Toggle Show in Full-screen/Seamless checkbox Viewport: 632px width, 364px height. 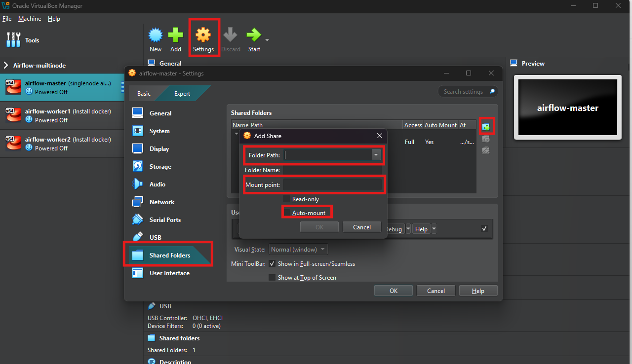click(272, 263)
